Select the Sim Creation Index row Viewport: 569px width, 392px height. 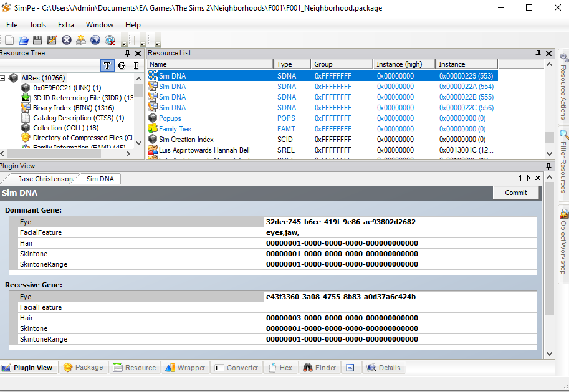click(x=322, y=140)
